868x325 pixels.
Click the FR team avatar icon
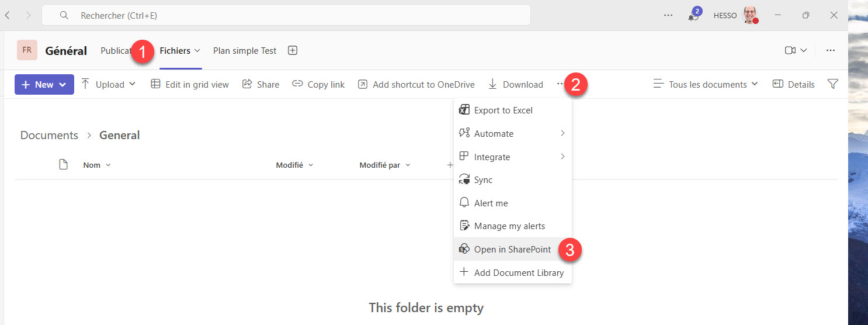pos(27,50)
